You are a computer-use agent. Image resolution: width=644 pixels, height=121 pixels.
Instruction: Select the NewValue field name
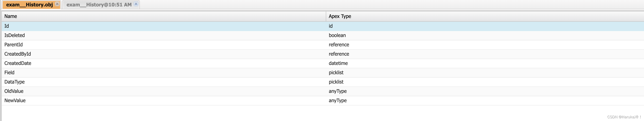[x=15, y=101]
